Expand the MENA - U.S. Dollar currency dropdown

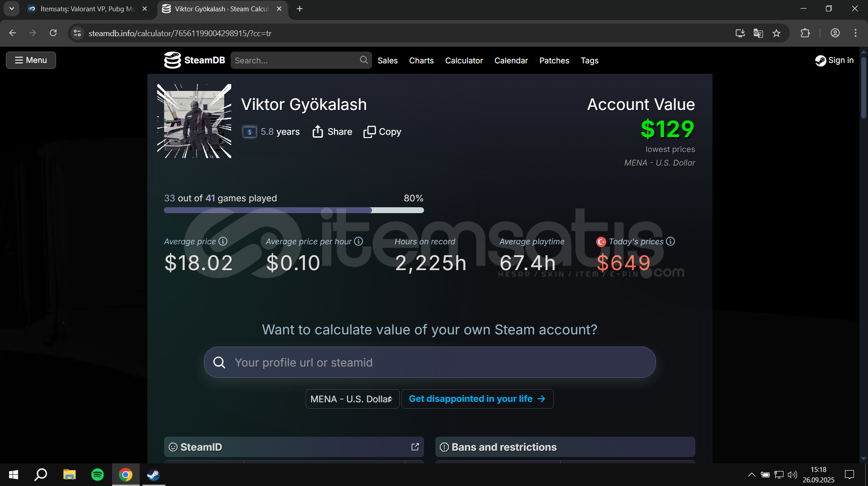pos(352,399)
